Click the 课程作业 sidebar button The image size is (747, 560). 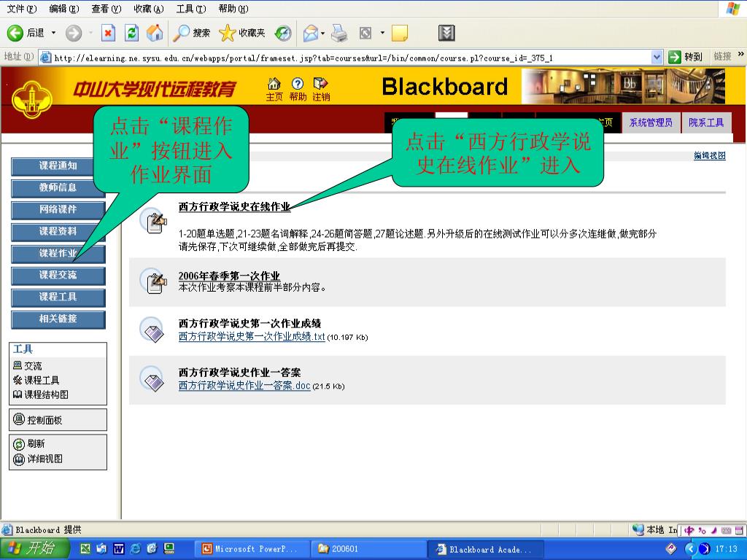pyautogui.click(x=58, y=254)
